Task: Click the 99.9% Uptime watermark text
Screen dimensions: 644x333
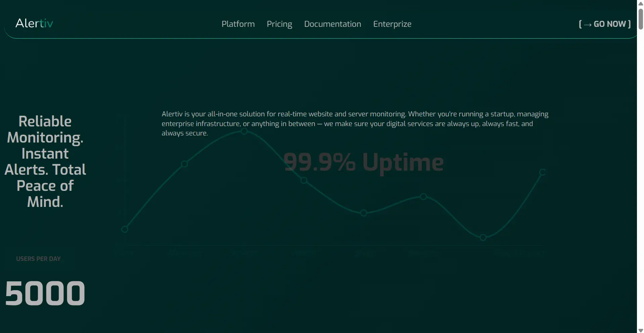Action: click(363, 162)
